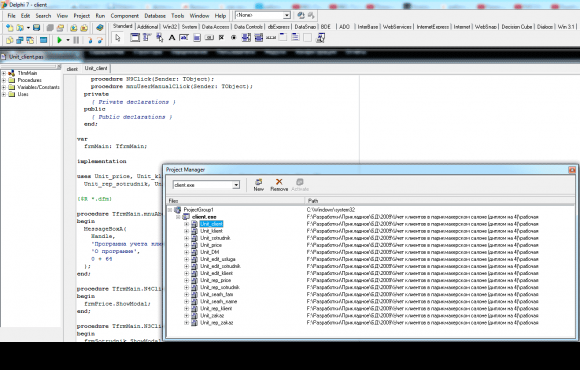The height and width of the screenshot is (370, 580).
Task: Click the Remove red X in Project Manager
Action: 279,184
